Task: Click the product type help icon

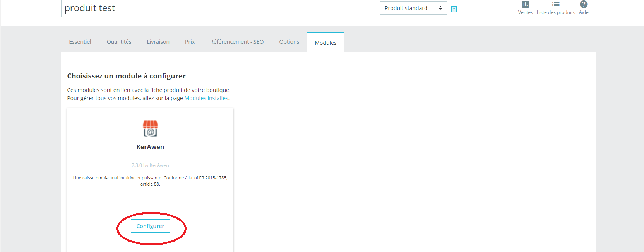Action: [x=454, y=9]
